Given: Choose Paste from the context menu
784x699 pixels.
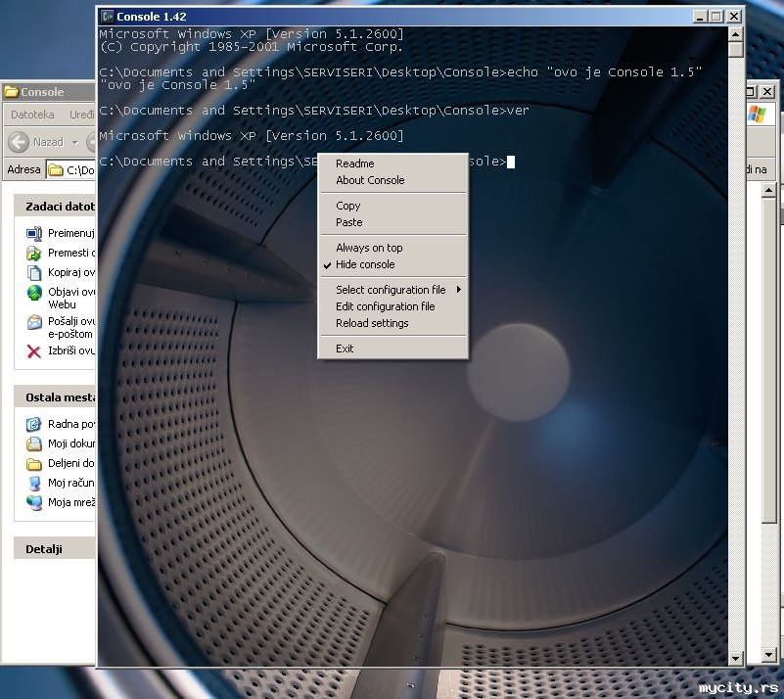Looking at the screenshot, I should click(349, 222).
